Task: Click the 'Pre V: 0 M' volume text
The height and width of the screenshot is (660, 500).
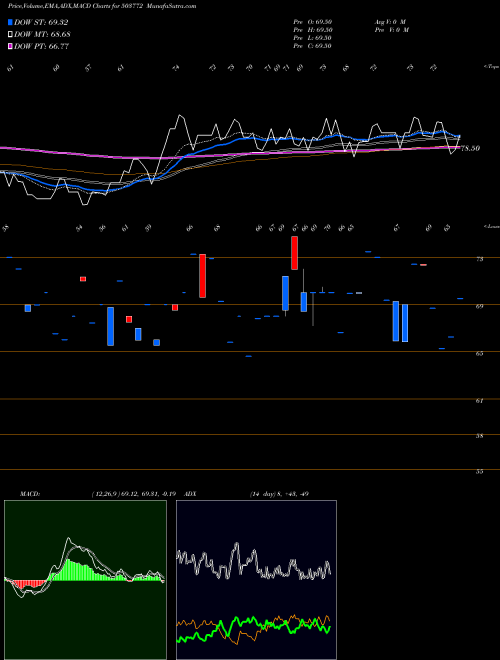Action: pos(392,30)
